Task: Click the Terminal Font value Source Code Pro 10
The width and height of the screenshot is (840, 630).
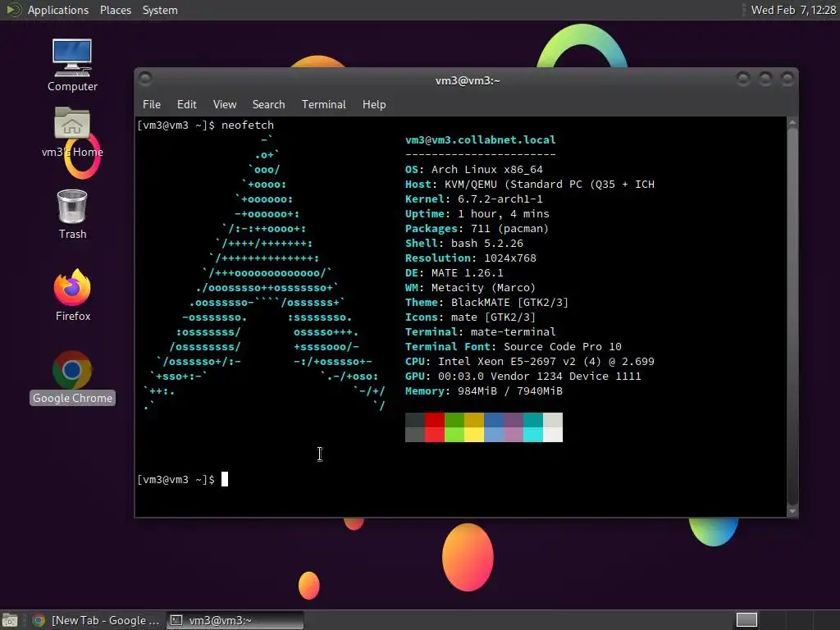Action: click(563, 347)
